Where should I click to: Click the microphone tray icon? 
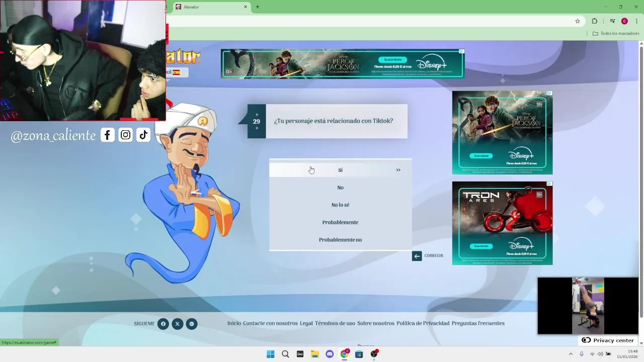coord(582,354)
